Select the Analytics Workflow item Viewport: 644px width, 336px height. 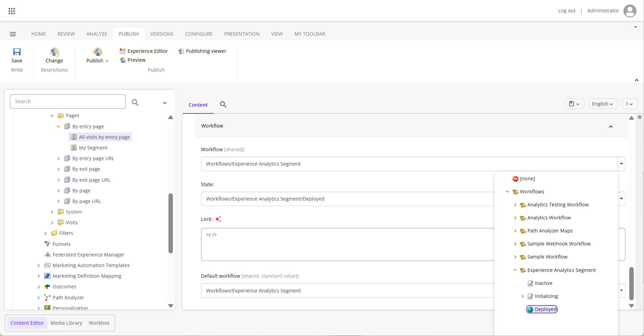click(546, 218)
